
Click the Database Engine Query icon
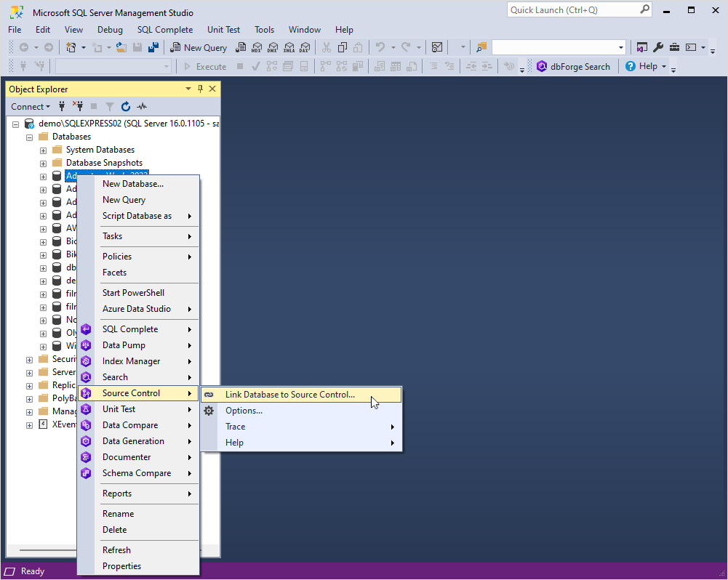coord(241,47)
